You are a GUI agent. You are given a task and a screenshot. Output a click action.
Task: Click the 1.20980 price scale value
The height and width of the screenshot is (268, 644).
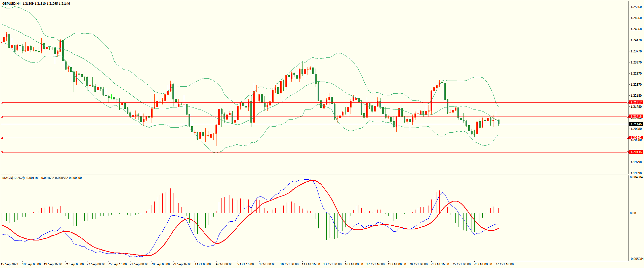click(636, 129)
